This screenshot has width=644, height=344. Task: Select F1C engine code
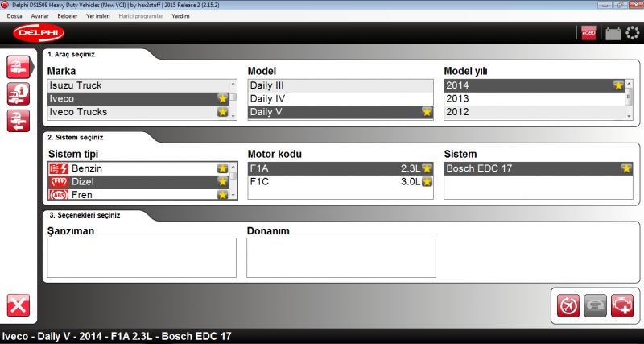[x=341, y=181]
